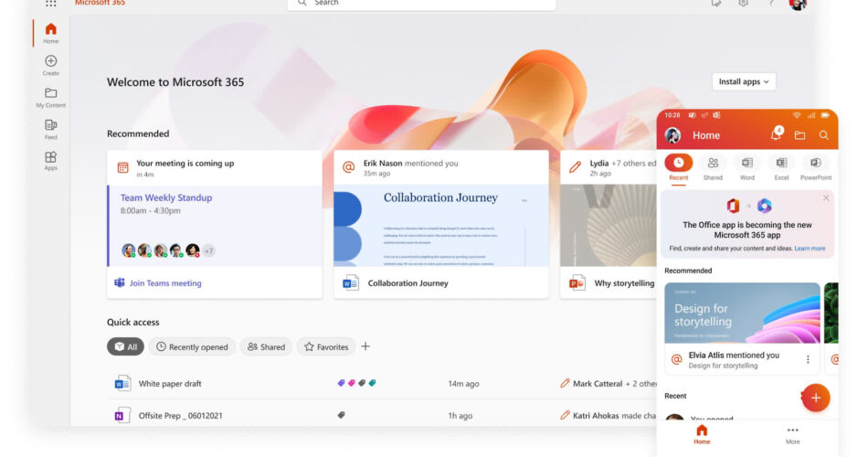868x457 pixels.
Task: Switch to the Shared tab on mobile
Action: 713,167
